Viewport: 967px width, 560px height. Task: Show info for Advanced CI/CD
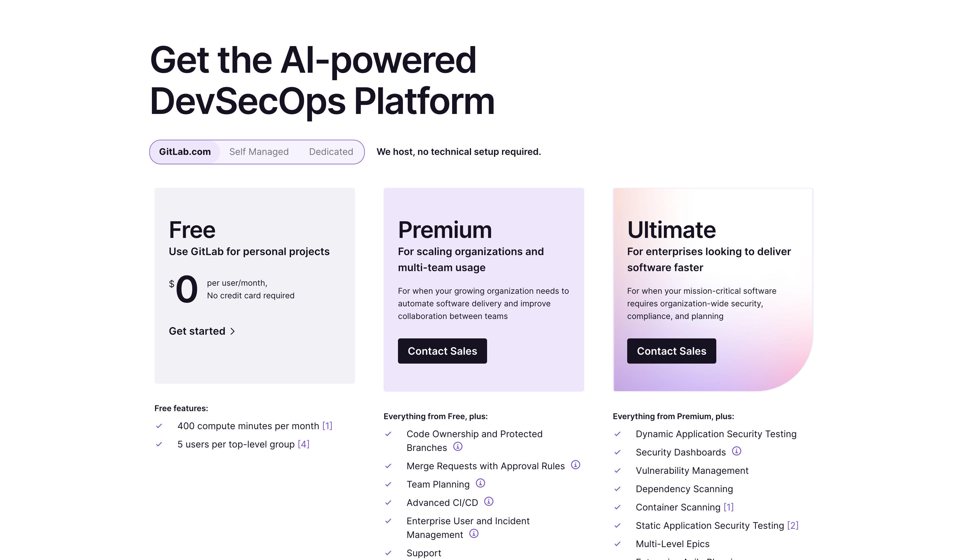click(489, 502)
